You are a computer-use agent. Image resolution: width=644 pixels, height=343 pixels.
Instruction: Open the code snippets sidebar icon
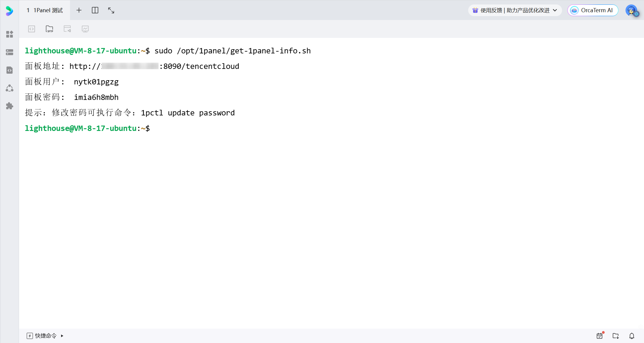[x=10, y=70]
